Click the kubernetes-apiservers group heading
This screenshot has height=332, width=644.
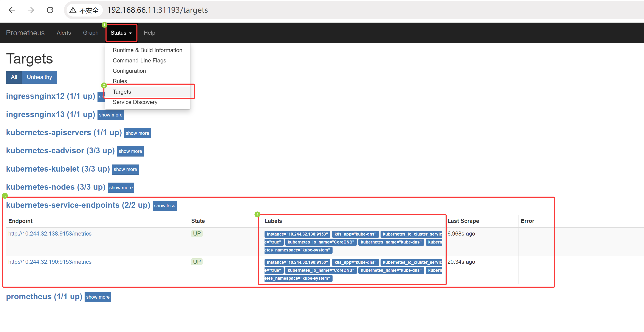point(64,132)
